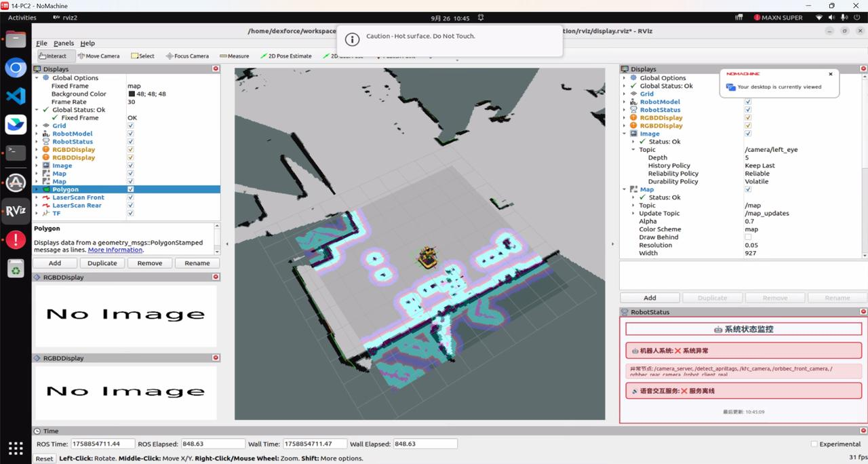Open Visual Studio Code from dock
This screenshot has height=464, width=868.
16,96
